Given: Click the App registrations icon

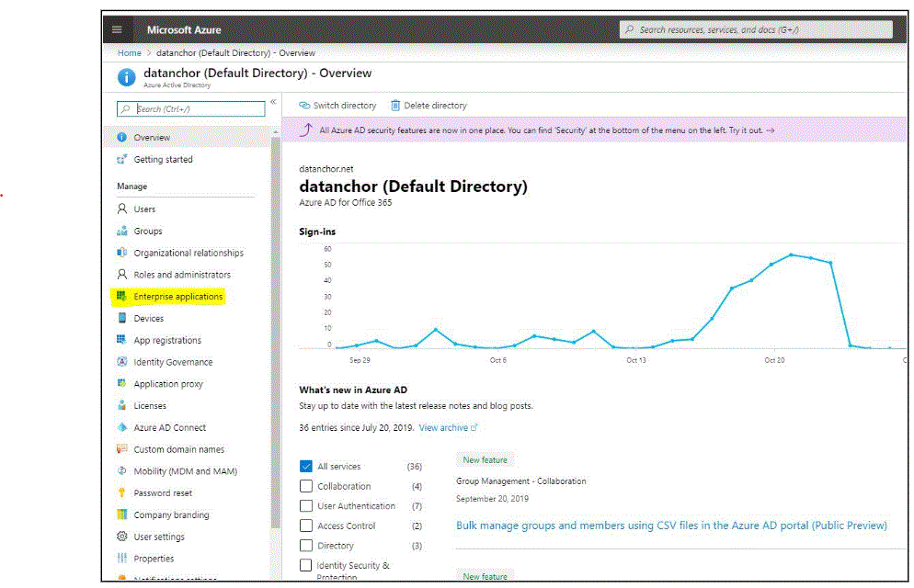Looking at the screenshot, I should coord(121,339).
